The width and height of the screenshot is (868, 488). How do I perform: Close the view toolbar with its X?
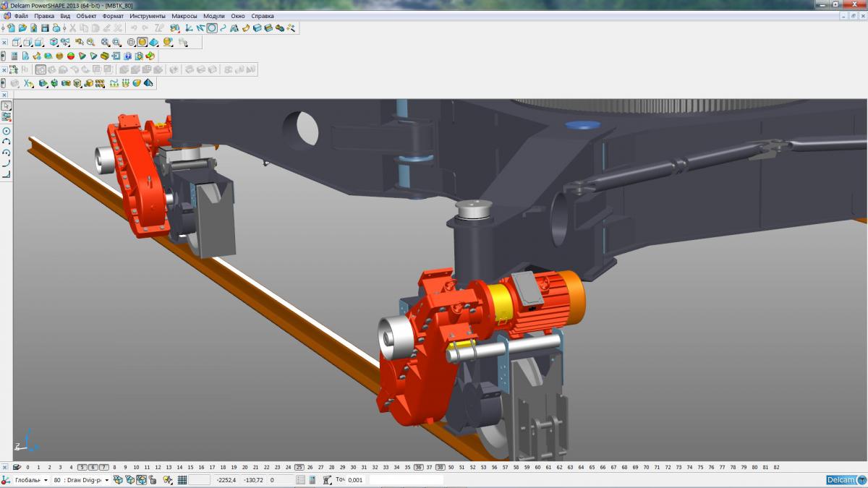[4, 42]
